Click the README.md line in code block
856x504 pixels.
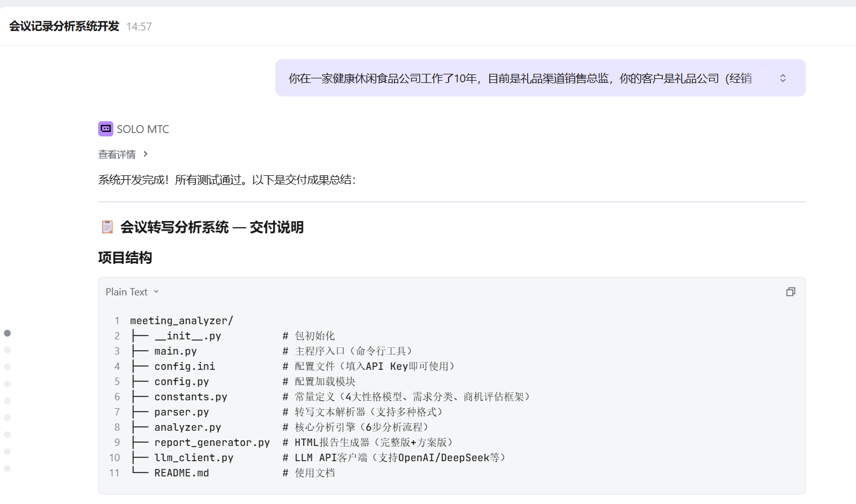coord(181,473)
